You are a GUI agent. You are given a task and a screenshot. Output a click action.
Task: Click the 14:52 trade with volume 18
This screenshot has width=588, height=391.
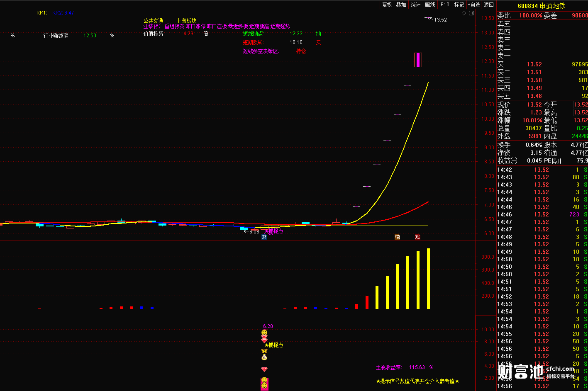[x=542, y=296]
